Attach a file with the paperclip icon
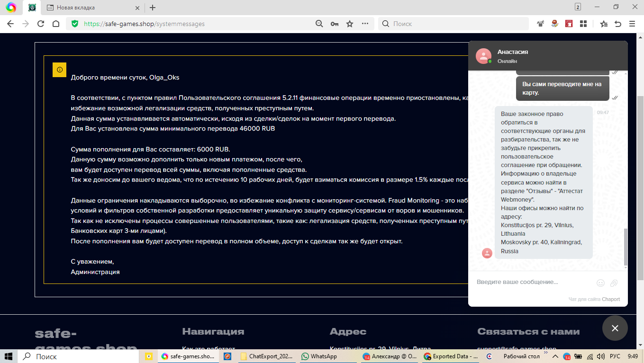 tap(614, 283)
